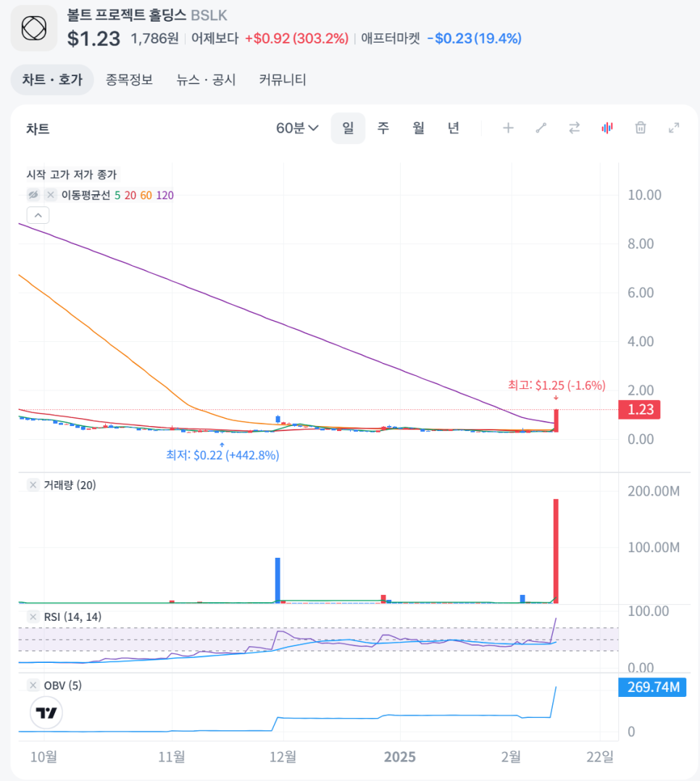The height and width of the screenshot is (781, 700).
Task: Click the large red volume bar
Action: [x=556, y=551]
